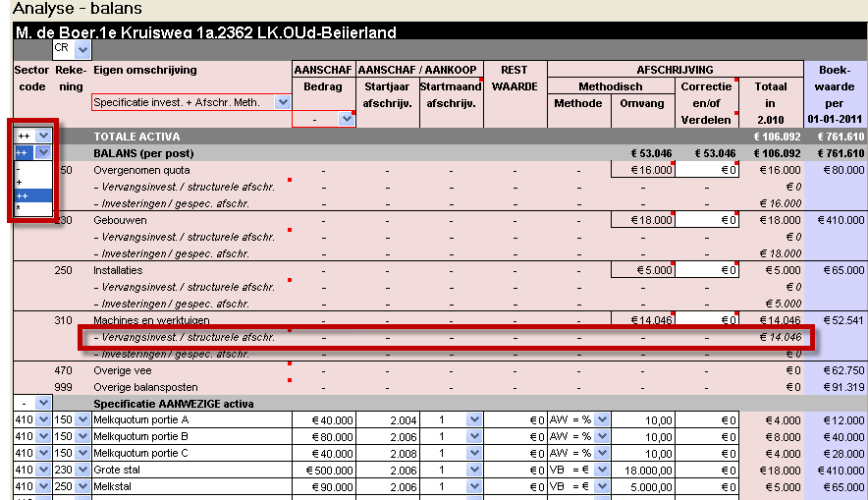The height and width of the screenshot is (500, 868).
Task: Click the €16.000 Omvang cell for Overgenomen quota
Action: click(x=642, y=170)
